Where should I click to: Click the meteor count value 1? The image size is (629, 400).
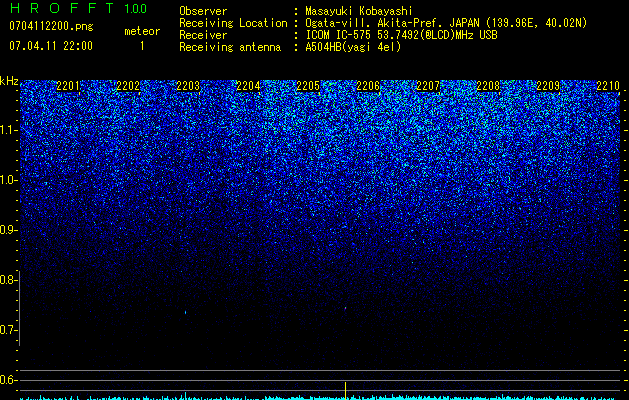pos(142,46)
